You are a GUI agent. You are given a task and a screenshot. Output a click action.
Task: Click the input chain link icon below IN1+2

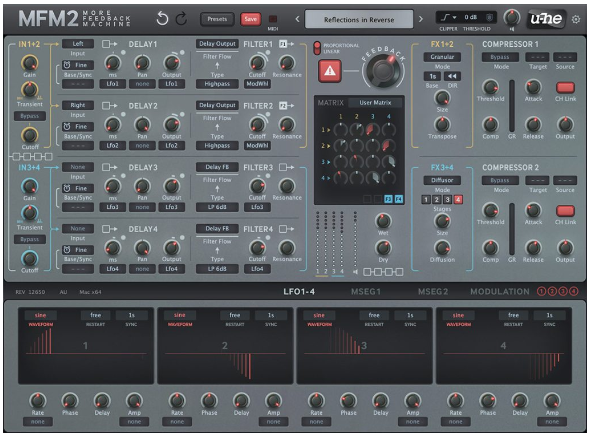click(x=32, y=156)
